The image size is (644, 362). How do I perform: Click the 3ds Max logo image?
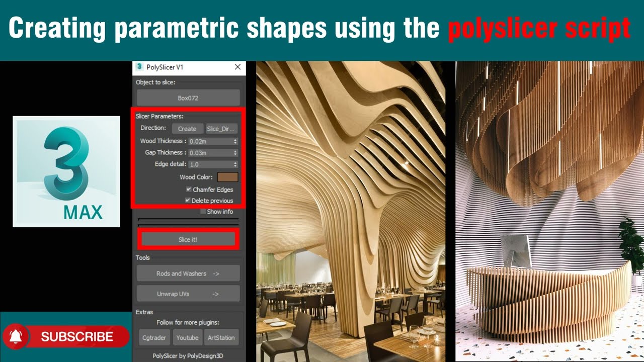(x=66, y=171)
